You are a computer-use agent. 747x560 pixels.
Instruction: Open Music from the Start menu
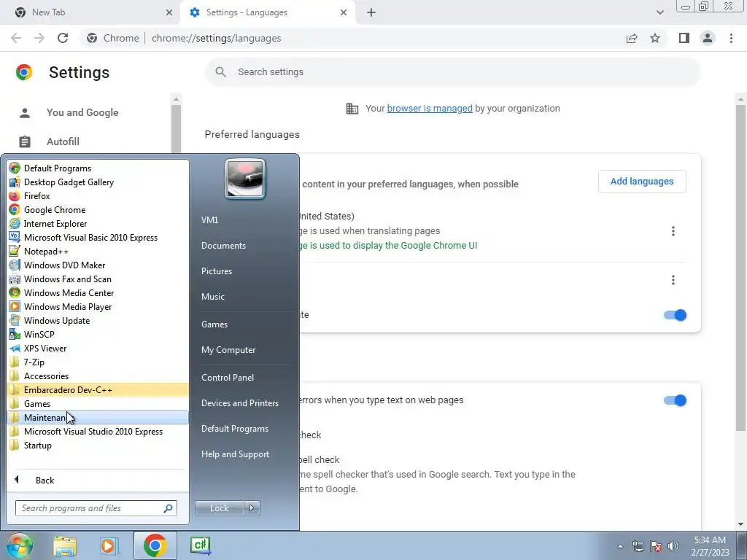[213, 297]
